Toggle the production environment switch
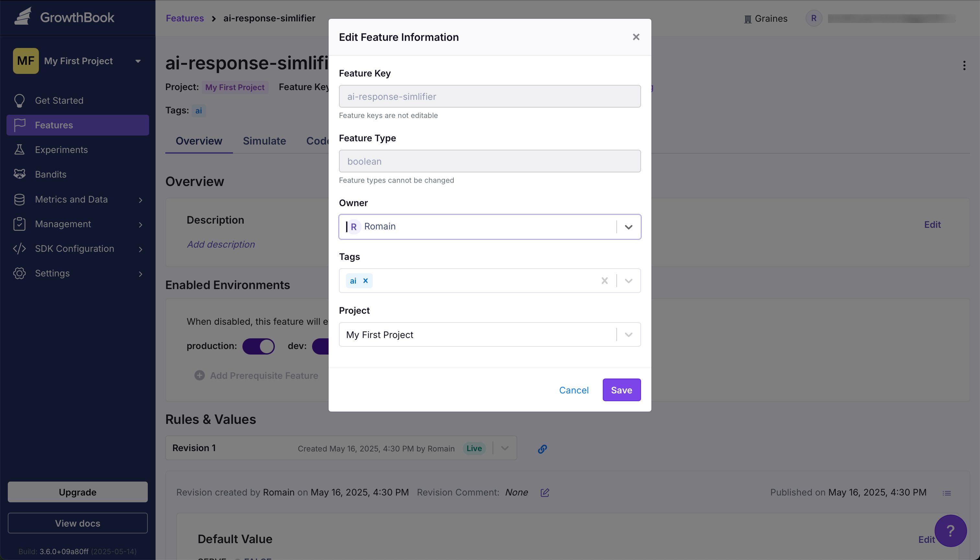 (x=259, y=346)
